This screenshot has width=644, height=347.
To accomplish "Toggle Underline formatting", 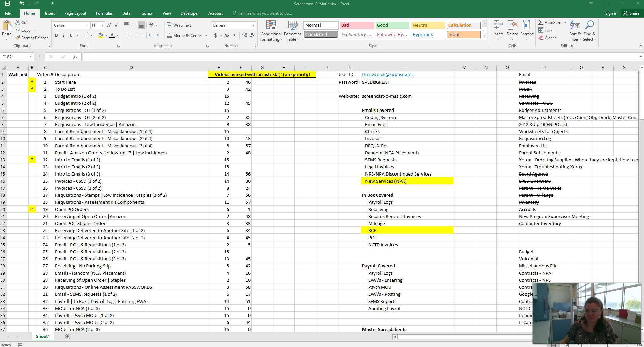I will (70, 35).
